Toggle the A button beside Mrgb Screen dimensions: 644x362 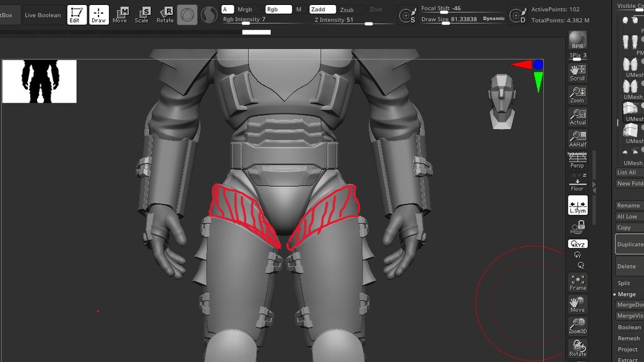pyautogui.click(x=228, y=9)
